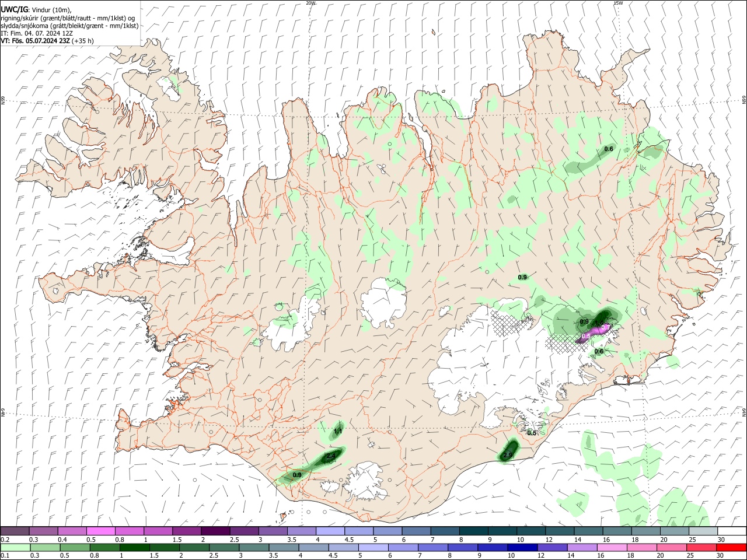Click the 20W longitude label
Viewport: 747px width, 560px height.
(311, 3)
